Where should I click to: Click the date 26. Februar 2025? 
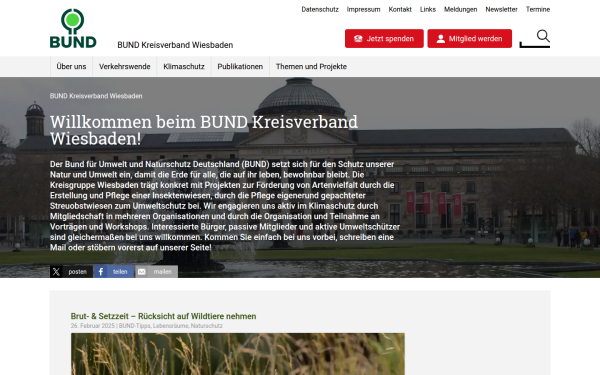tap(93, 326)
